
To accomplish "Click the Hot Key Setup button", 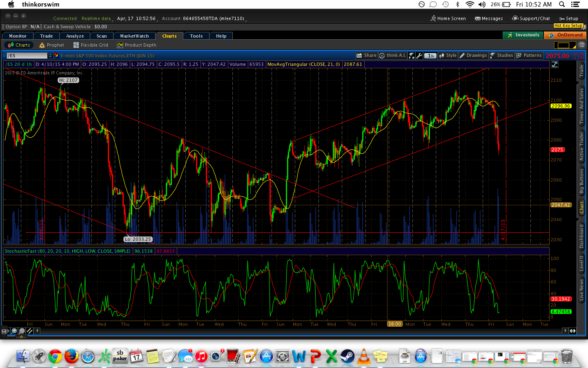I will pos(568,25).
